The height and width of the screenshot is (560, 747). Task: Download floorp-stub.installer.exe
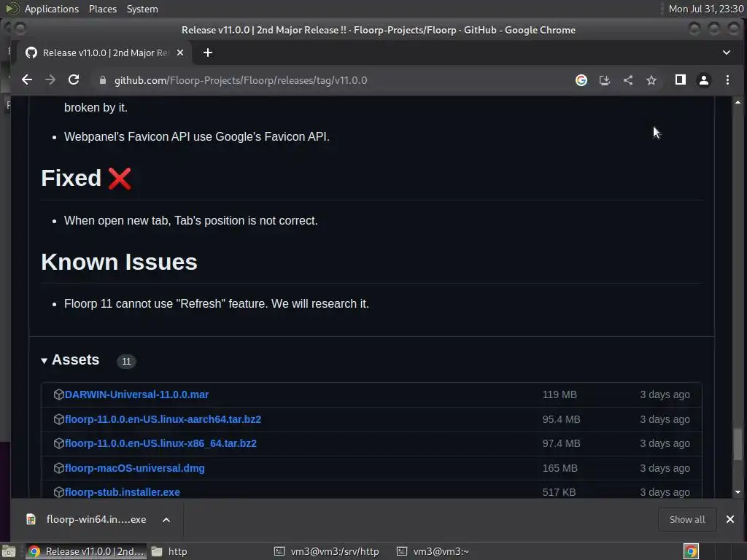[x=123, y=492]
